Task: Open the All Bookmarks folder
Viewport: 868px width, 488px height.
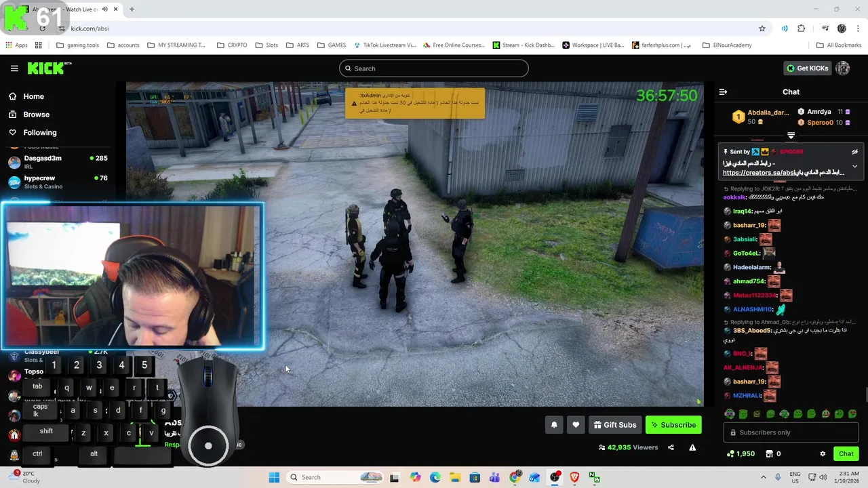Action: click(x=839, y=45)
